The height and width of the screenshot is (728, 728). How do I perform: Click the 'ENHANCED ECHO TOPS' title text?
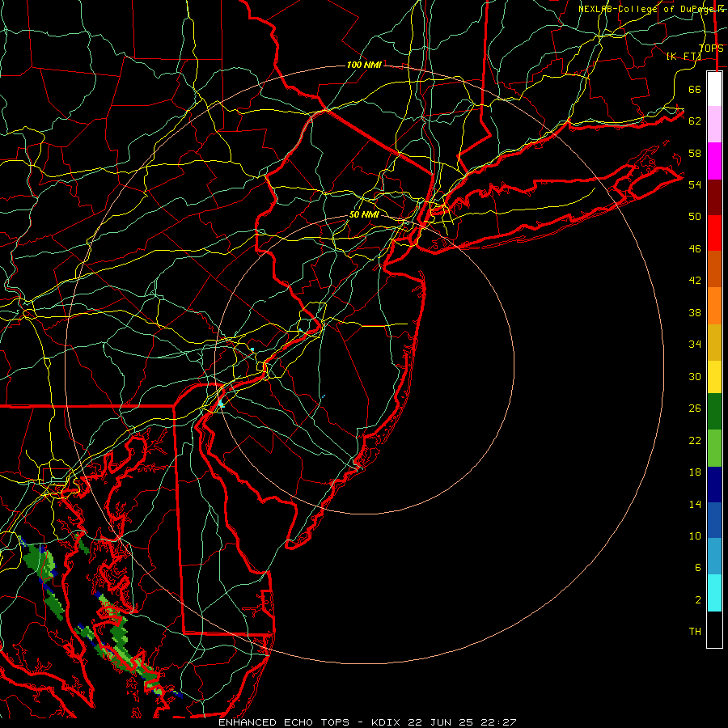(284, 722)
